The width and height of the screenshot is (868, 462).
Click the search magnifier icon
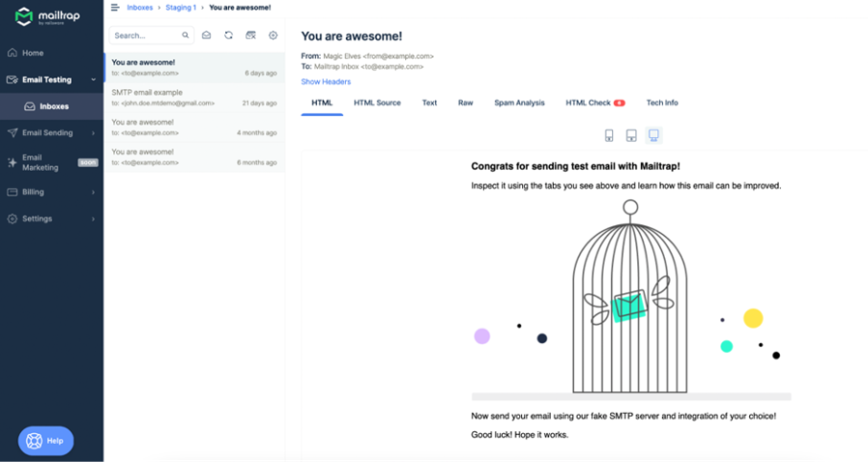tap(186, 35)
